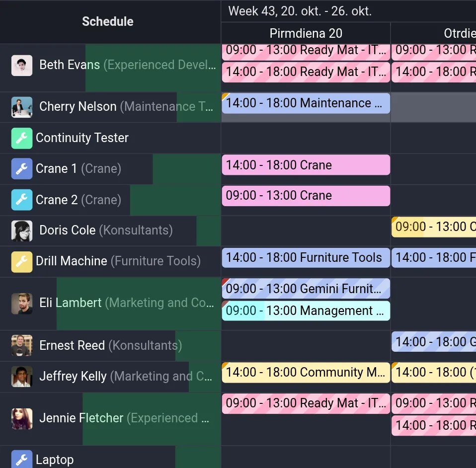Select Eli Lambert's Gemini Furniture shift
The width and height of the screenshot is (476, 468).
coord(306,289)
